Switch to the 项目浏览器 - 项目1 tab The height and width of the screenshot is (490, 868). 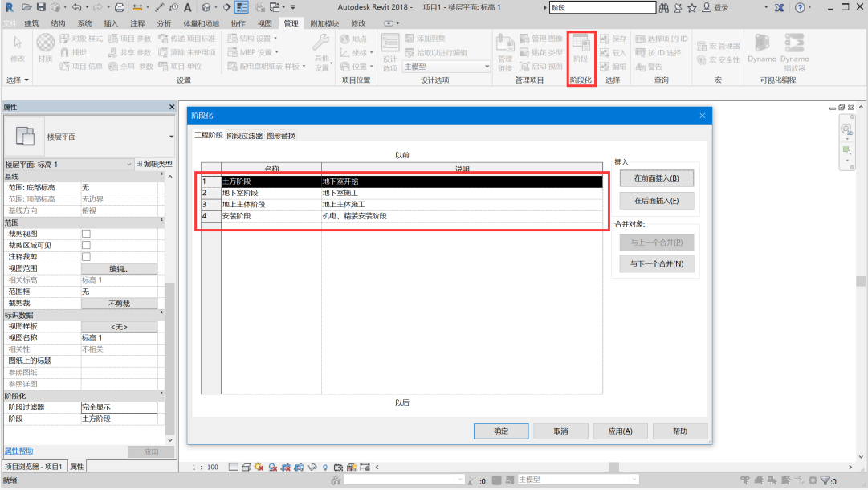pyautogui.click(x=34, y=467)
